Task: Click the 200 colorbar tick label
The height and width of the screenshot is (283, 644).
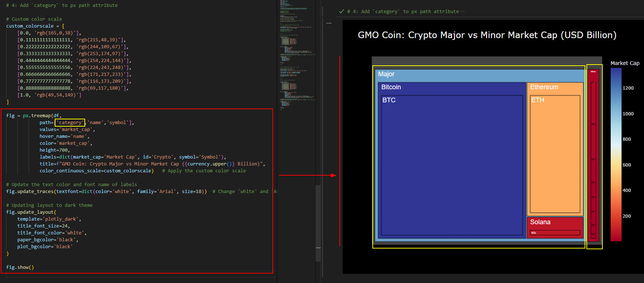Action: (x=627, y=216)
